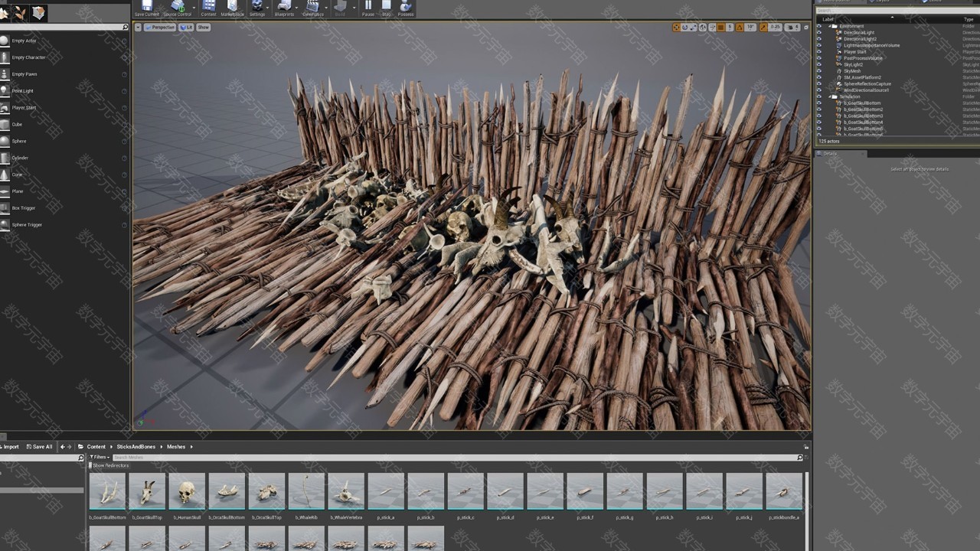Select the p_stickbundle_a mesh thumbnail

[x=784, y=492]
